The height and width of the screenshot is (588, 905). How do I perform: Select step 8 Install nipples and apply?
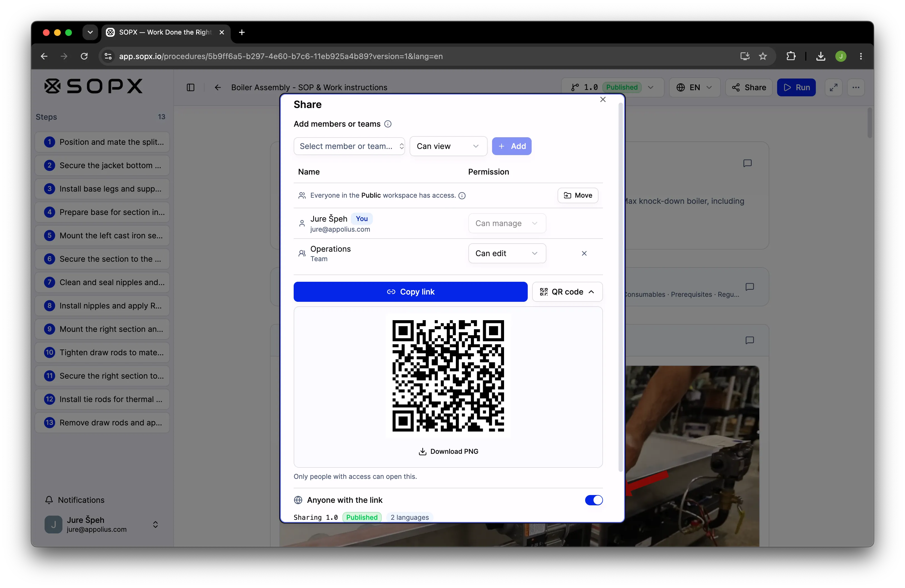(102, 306)
